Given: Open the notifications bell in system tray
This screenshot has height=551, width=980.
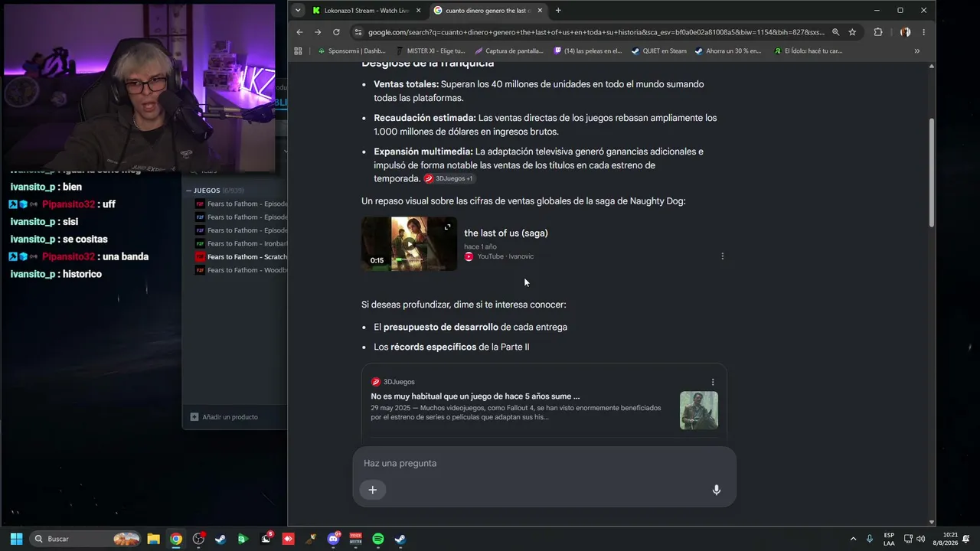Looking at the screenshot, I should [967, 539].
